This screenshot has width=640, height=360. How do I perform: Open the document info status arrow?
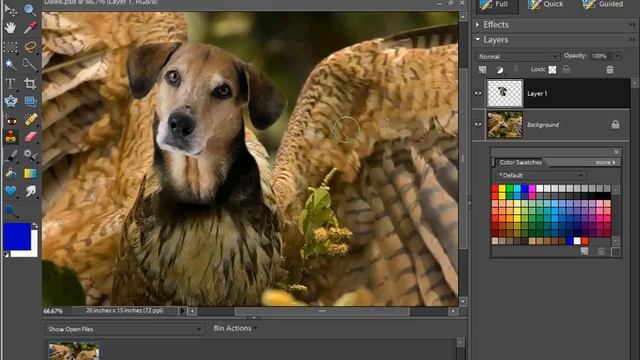(x=182, y=311)
